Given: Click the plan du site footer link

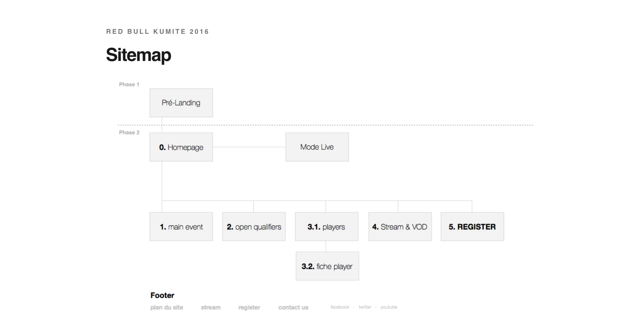Looking at the screenshot, I should [167, 308].
